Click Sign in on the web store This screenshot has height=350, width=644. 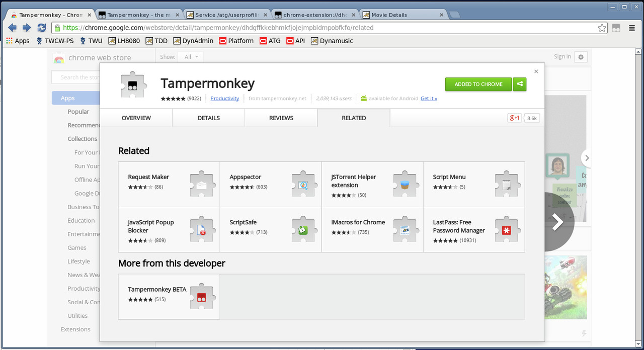pos(562,57)
